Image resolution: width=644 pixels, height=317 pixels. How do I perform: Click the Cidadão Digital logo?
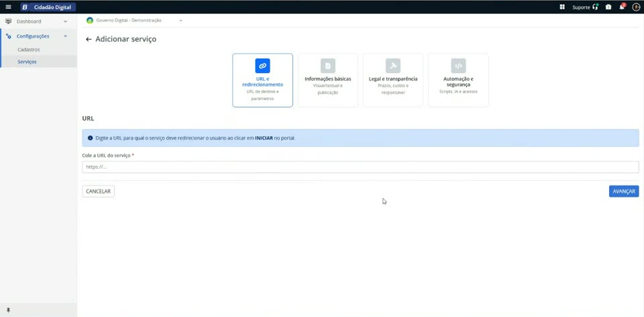[48, 7]
